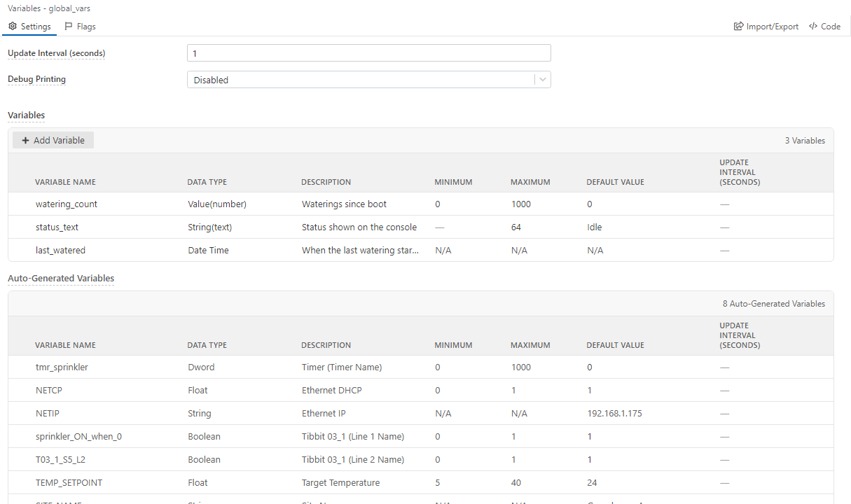Click the String data type for NETIP
Image resolution: width=851 pixels, height=504 pixels.
[199, 413]
